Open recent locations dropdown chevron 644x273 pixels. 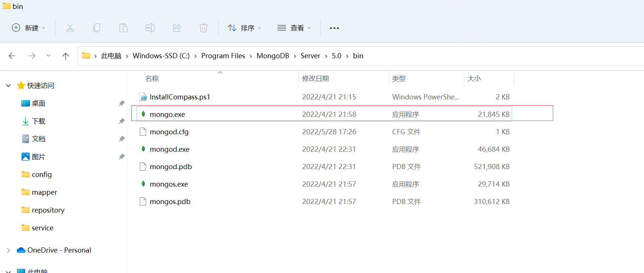(48, 56)
